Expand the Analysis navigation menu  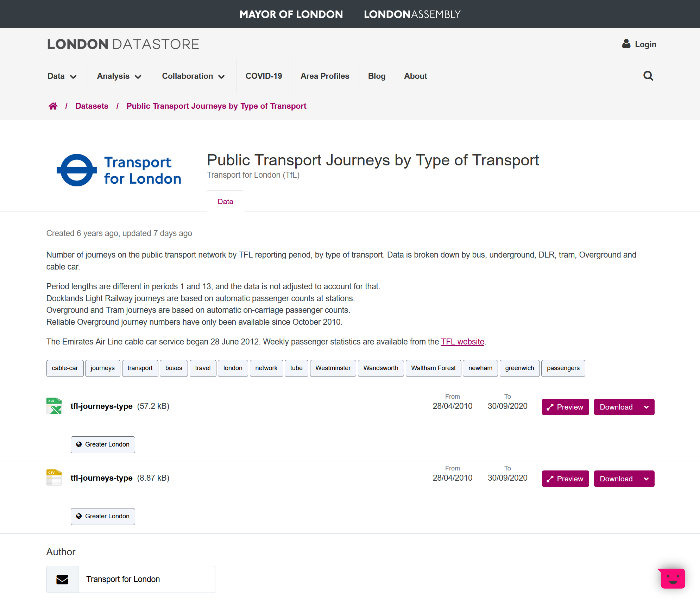click(119, 76)
